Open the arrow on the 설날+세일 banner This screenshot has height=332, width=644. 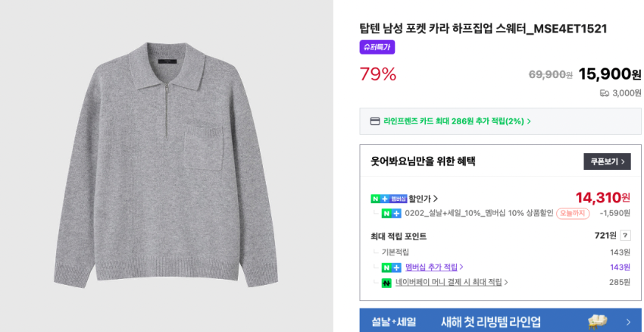[x=628, y=321]
